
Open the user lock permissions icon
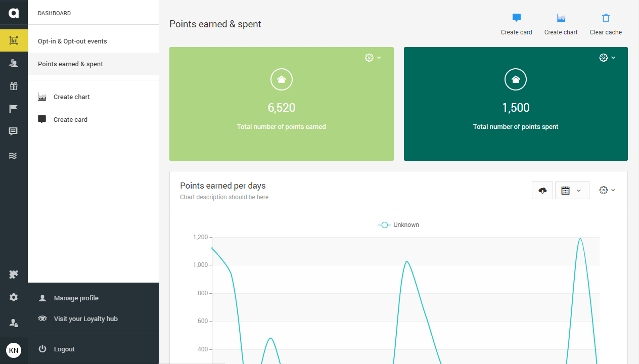coord(14,322)
